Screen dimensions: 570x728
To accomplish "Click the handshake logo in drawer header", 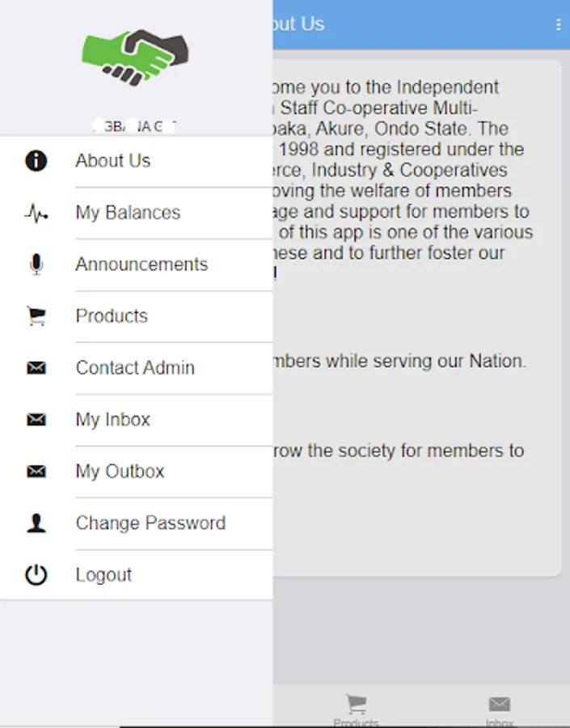I will (135, 57).
